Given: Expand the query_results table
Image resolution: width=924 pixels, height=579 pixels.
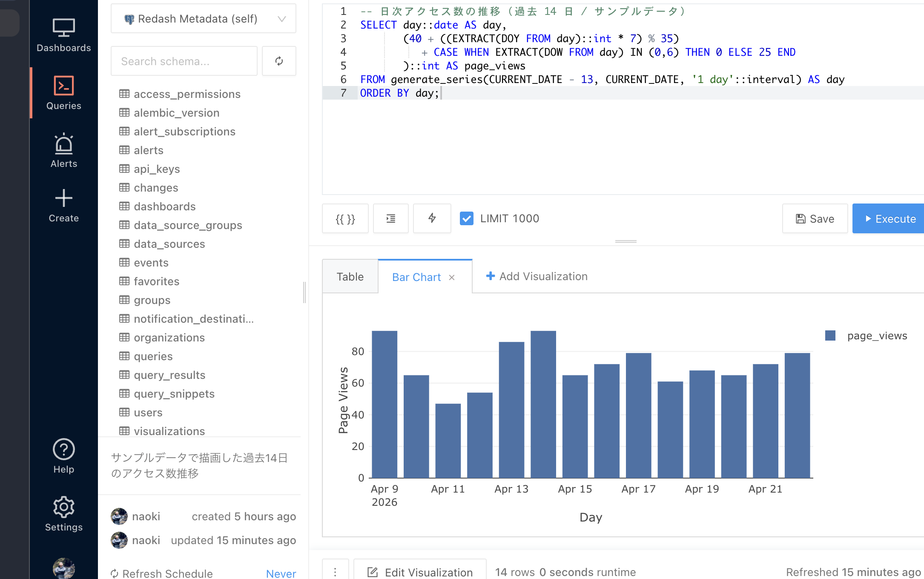Looking at the screenshot, I should pos(169,375).
